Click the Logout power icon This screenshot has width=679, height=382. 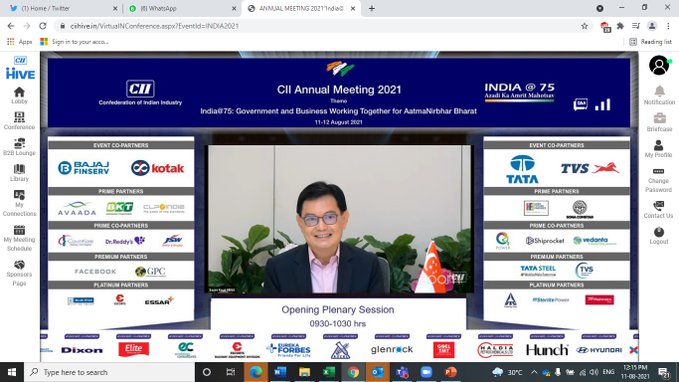click(659, 231)
